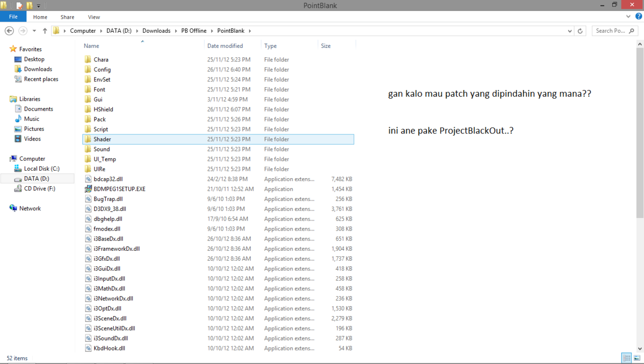Select the Config folder icon
Image resolution: width=644 pixels, height=364 pixels.
pos(88,69)
